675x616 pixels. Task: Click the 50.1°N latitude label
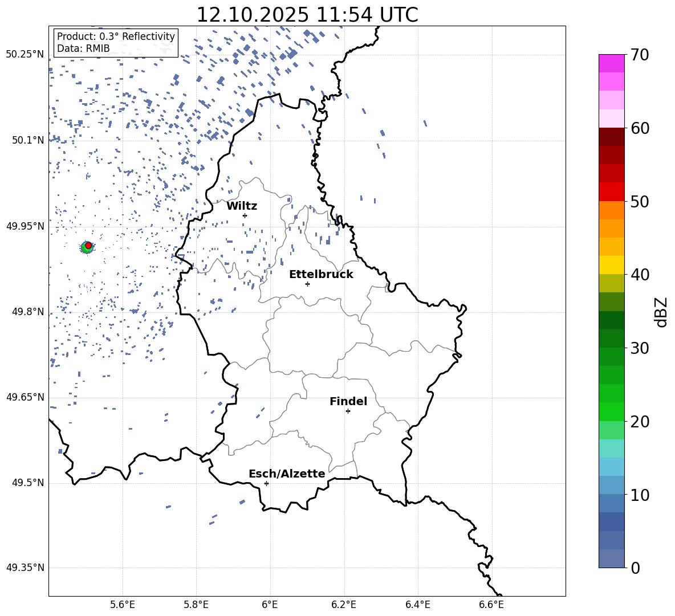[28, 140]
